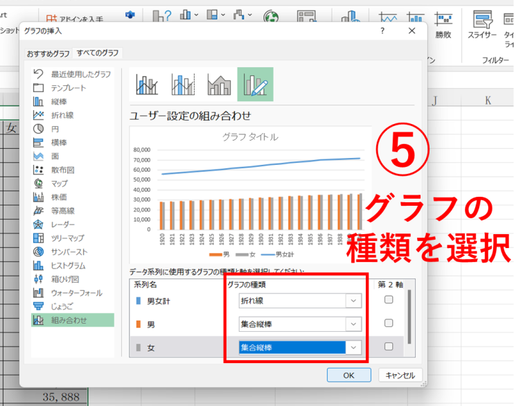
Task: Choose ウォーターフォール chart type in sidebar
Action: click(x=76, y=293)
